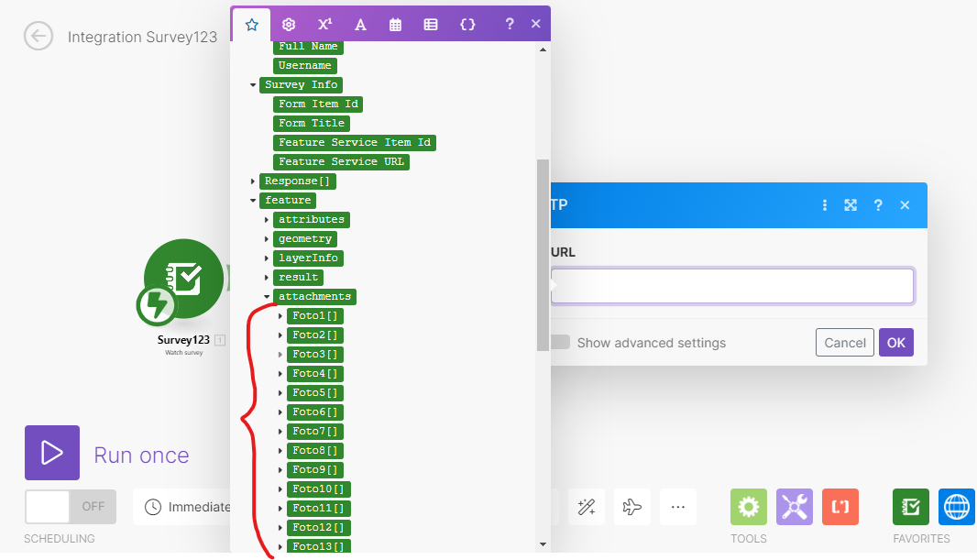Click inside the URL input field
This screenshot has width=977, height=560.
[x=731, y=285]
